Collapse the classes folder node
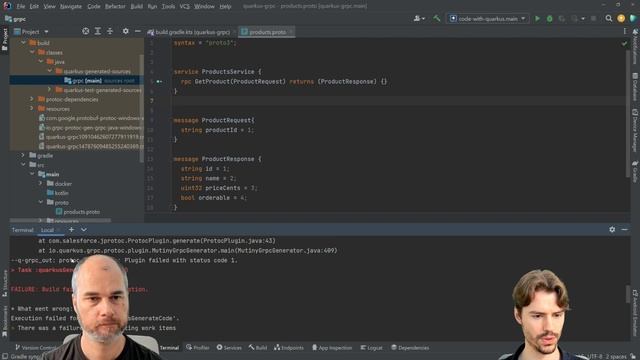The image size is (640, 360). [32, 52]
